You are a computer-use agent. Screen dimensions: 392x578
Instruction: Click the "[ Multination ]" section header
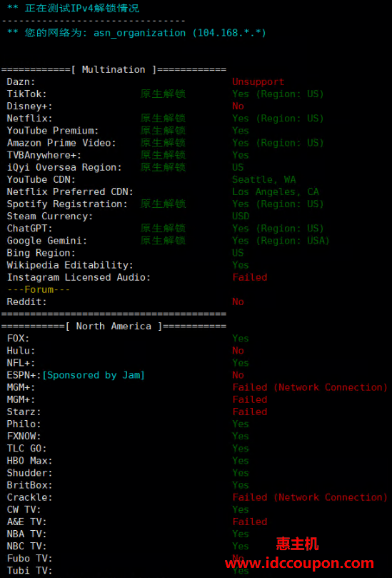coord(114,70)
